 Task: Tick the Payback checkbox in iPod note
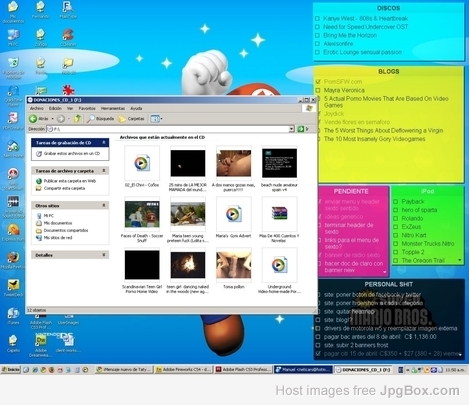coord(395,202)
